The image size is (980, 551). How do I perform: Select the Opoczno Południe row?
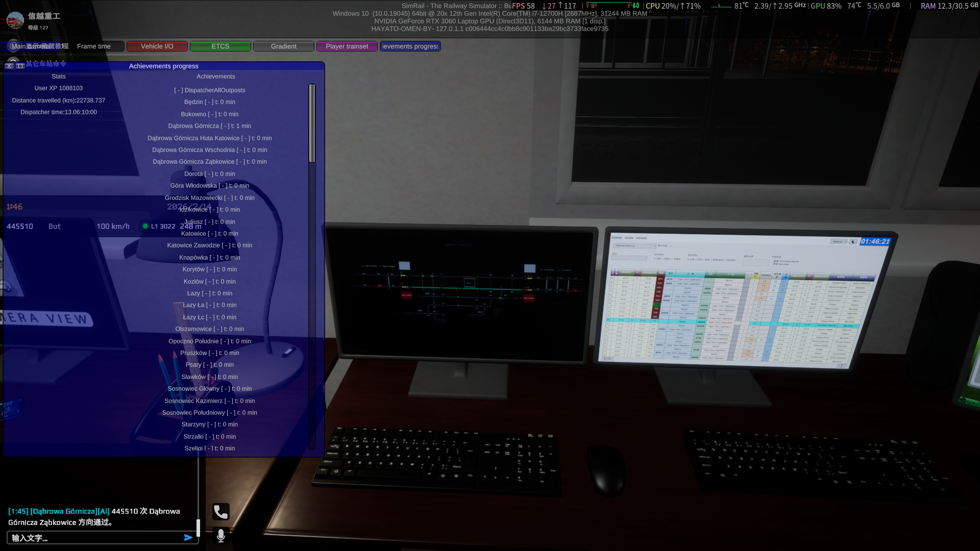pos(210,341)
